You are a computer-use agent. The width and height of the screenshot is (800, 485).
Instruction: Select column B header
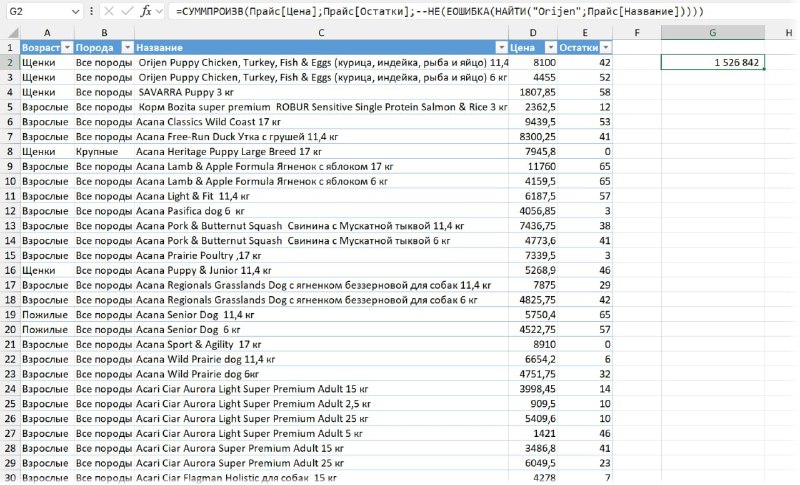pyautogui.click(x=104, y=33)
